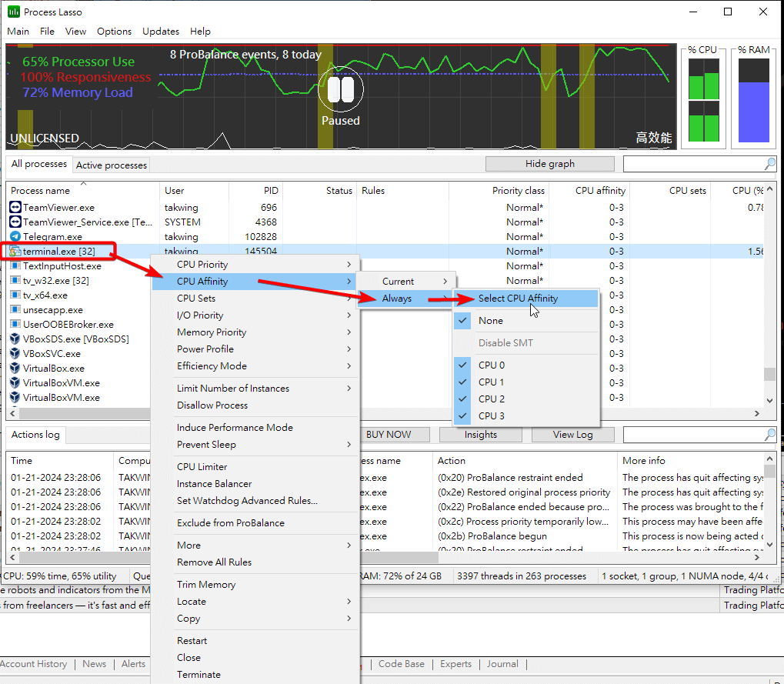Click the BUY NOW button

pos(394,435)
